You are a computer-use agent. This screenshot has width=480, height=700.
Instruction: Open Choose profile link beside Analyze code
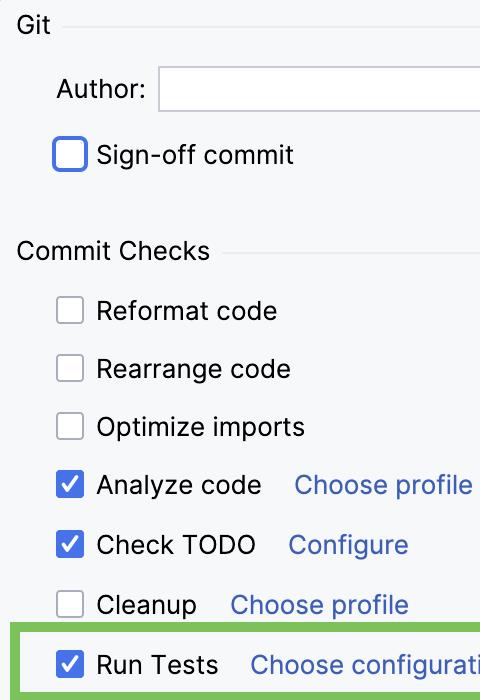point(383,485)
